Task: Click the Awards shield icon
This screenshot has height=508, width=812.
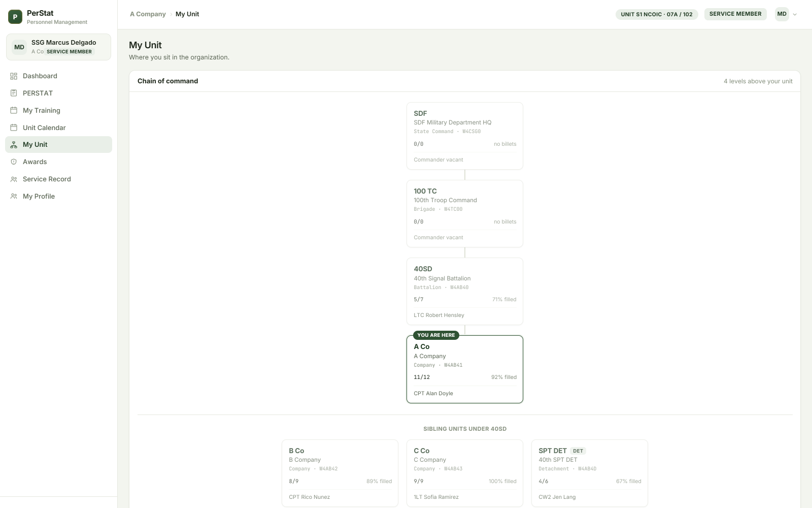Action: point(14,162)
